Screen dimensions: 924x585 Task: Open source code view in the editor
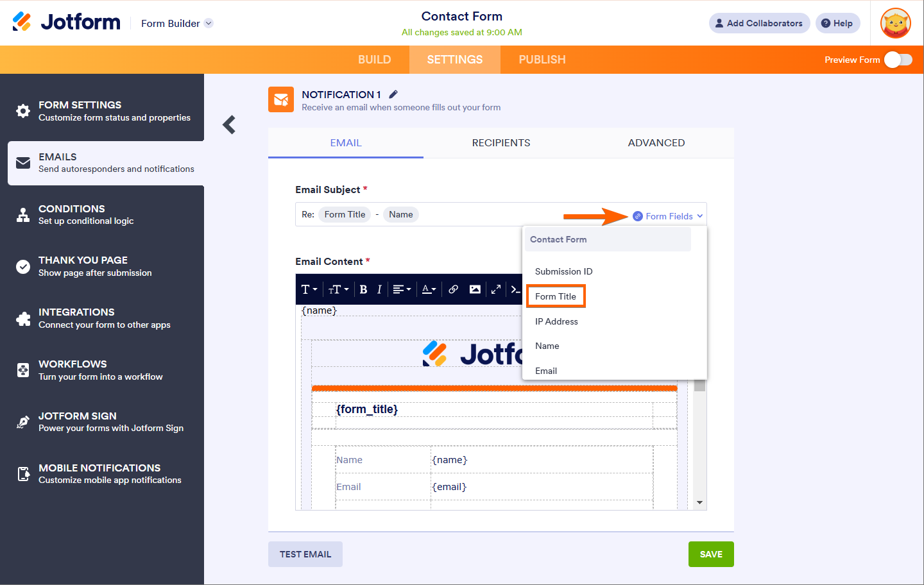click(x=515, y=289)
